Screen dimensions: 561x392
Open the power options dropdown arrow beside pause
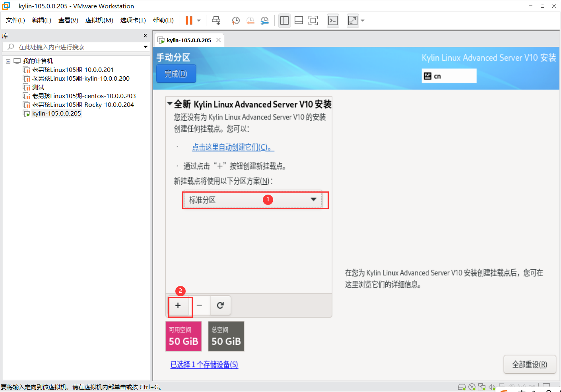pyautogui.click(x=199, y=21)
